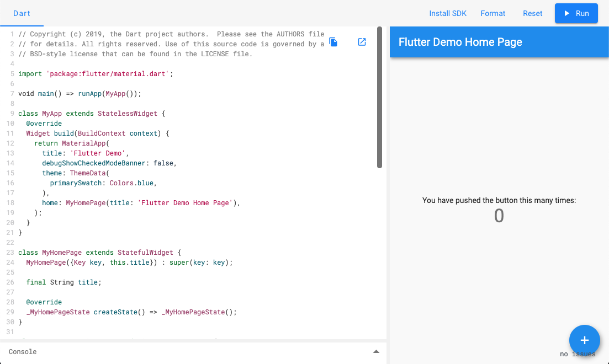609x364 pixels.
Task: Click the editor vertical scrollbar thumb
Action: point(379,98)
